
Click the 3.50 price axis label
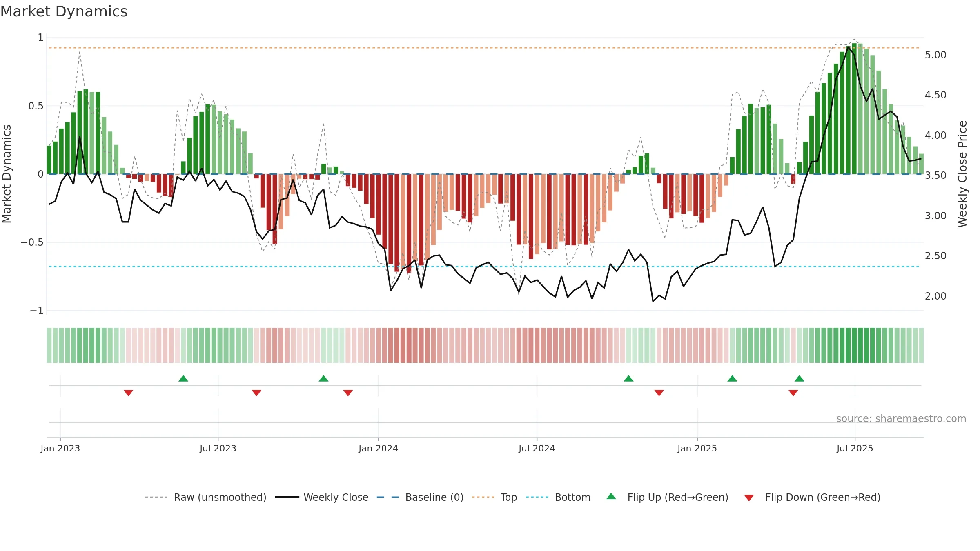[935, 175]
